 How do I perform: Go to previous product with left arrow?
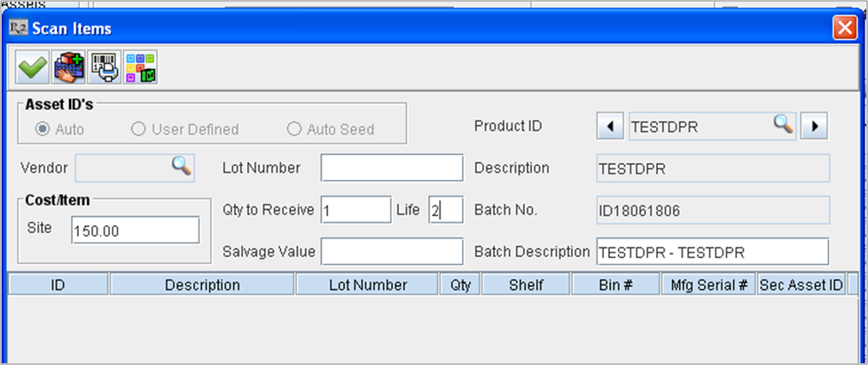(609, 127)
